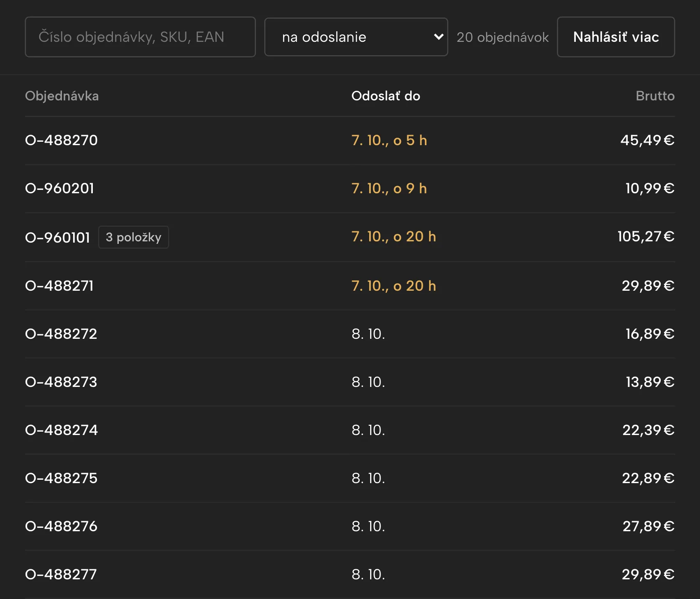Click the '7. 10., o 9 h' deadline

pos(389,188)
